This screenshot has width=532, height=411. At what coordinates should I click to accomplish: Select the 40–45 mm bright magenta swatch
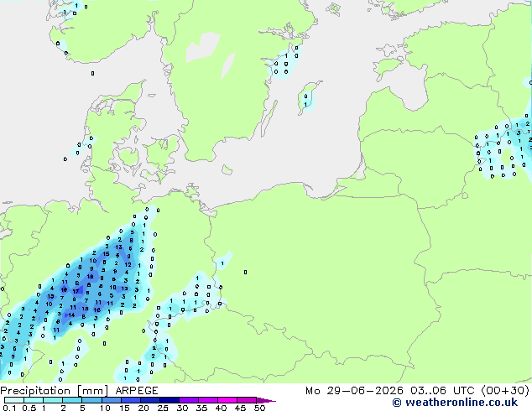(x=227, y=400)
